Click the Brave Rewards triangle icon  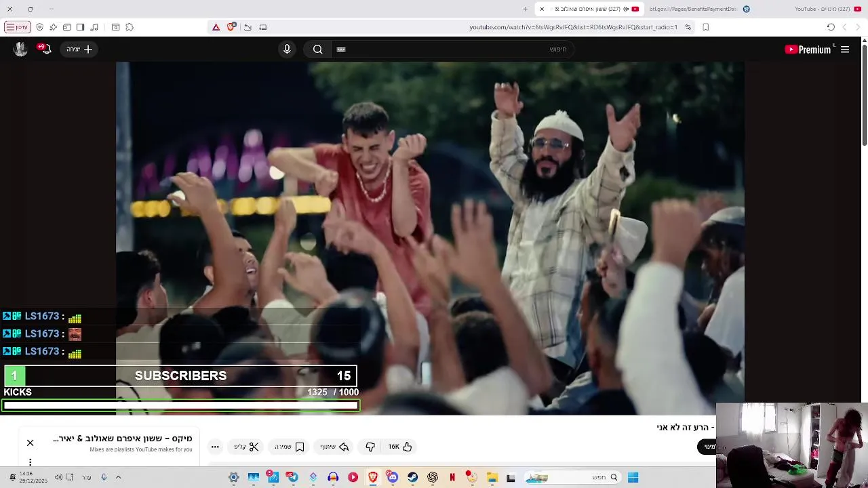coord(216,27)
